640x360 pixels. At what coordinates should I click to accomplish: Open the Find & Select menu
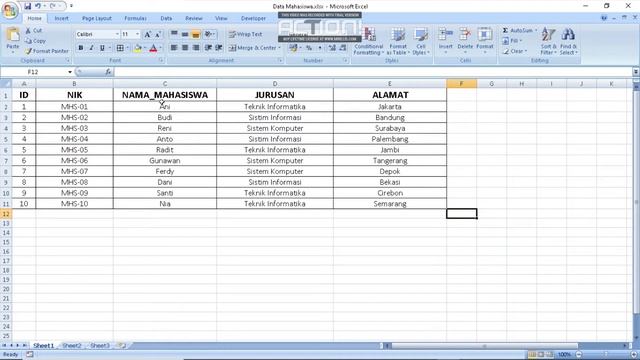point(568,41)
